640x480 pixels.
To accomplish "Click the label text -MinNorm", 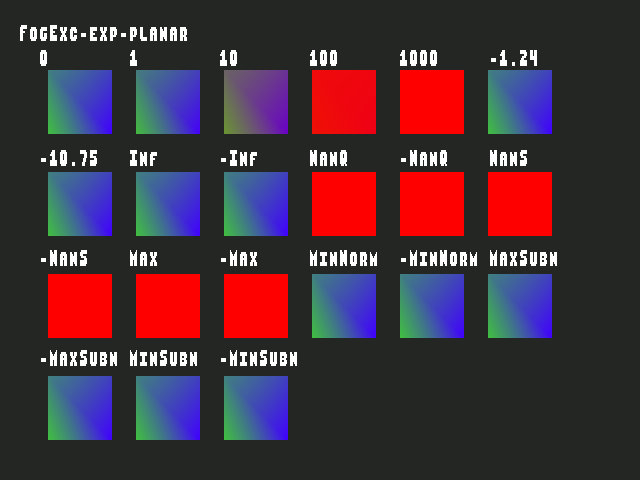I will (x=439, y=258).
